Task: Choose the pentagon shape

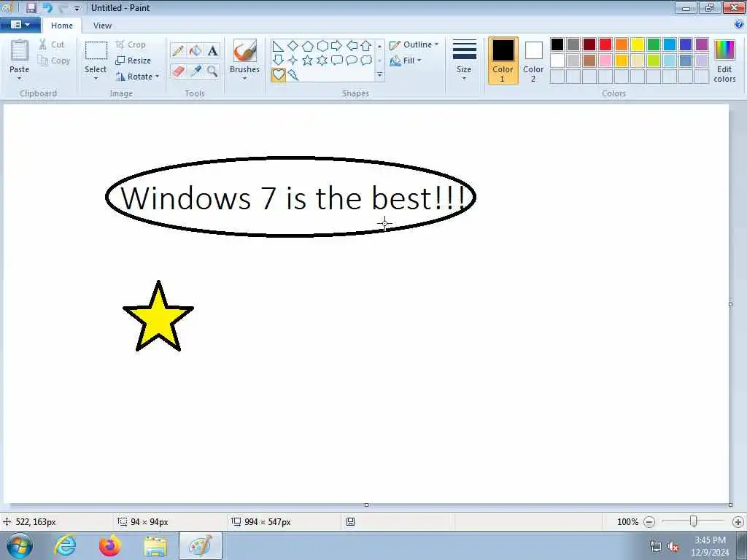Action: (x=308, y=46)
